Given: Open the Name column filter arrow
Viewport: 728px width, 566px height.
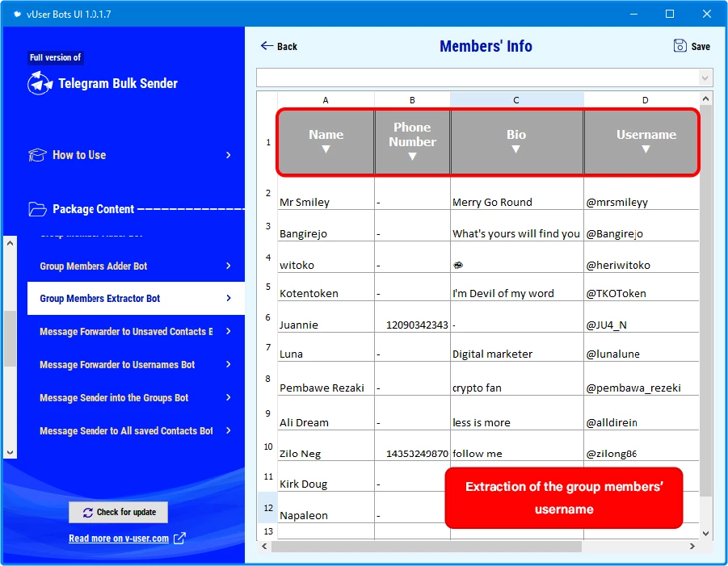Looking at the screenshot, I should coord(326,149).
